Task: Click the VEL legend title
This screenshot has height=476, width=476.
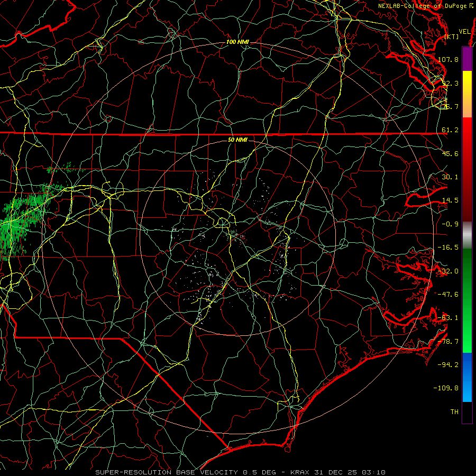Action: tap(464, 32)
